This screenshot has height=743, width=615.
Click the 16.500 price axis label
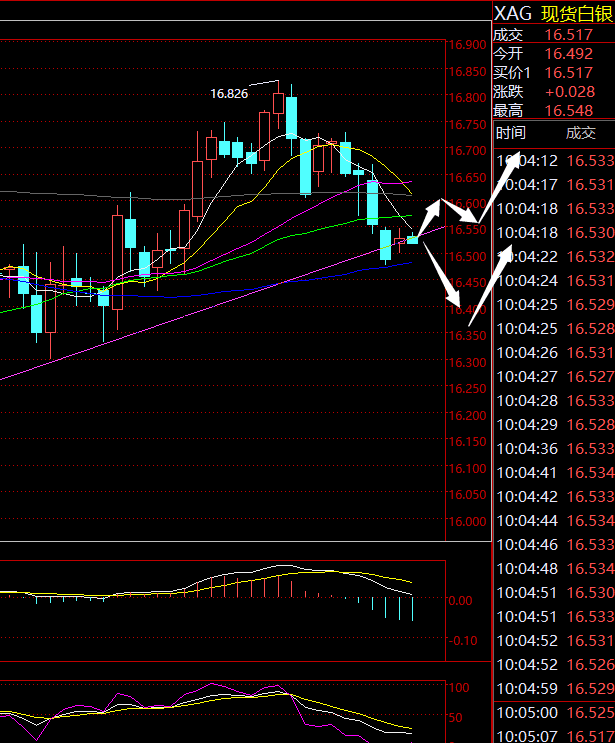pyautogui.click(x=468, y=256)
